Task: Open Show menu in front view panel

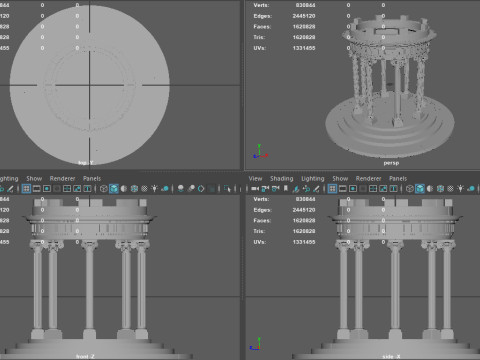Action: click(x=34, y=179)
